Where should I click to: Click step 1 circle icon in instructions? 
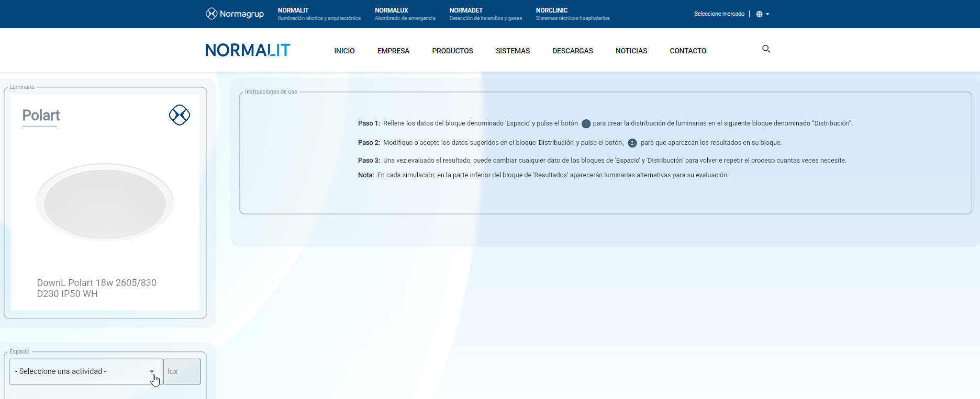tap(586, 124)
